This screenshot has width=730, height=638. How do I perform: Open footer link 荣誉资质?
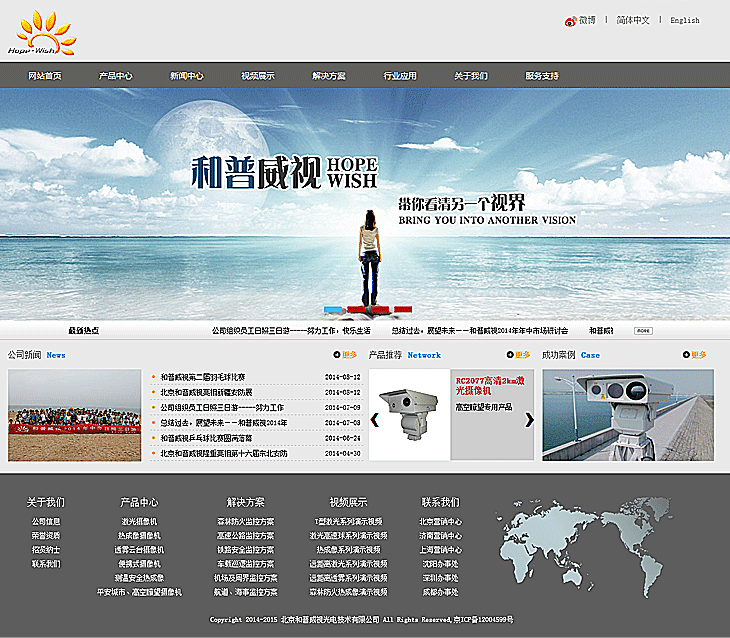tap(46, 536)
